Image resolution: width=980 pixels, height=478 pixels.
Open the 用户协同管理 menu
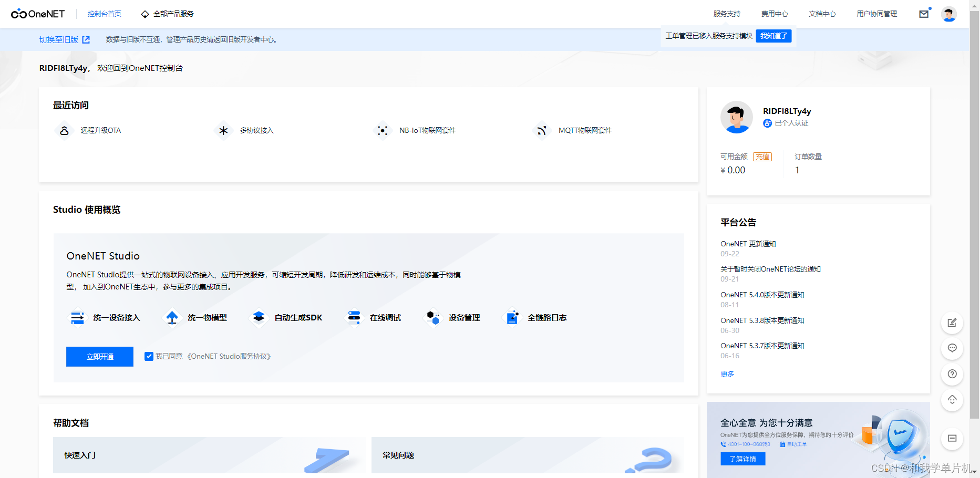877,14
